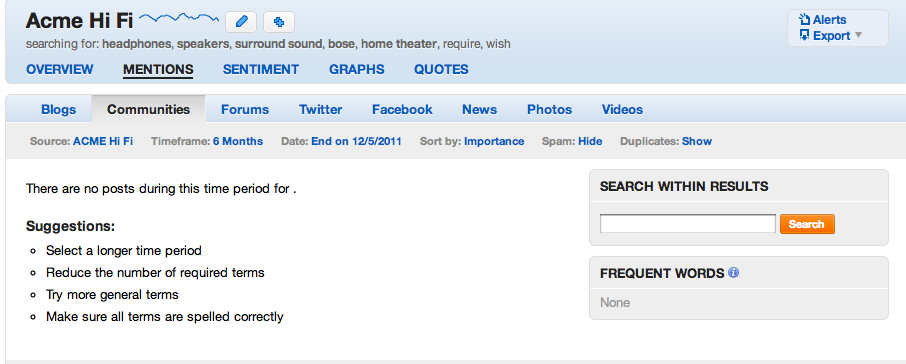Toggle the Duplicates Show setting
The image size is (906, 364).
(x=697, y=142)
